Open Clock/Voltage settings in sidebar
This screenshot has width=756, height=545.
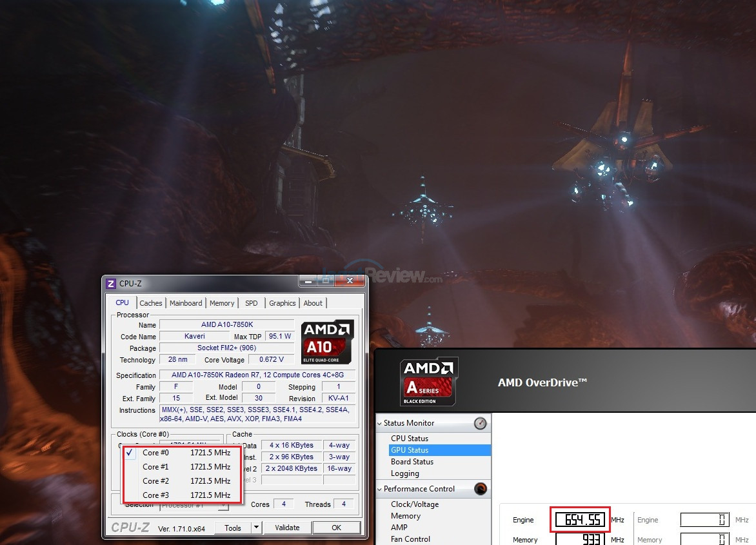coord(415,504)
